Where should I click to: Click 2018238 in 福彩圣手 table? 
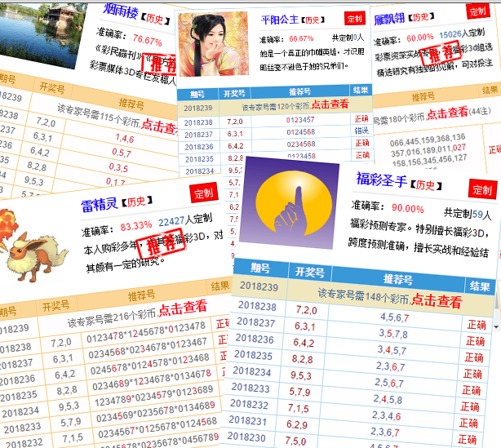257,306
